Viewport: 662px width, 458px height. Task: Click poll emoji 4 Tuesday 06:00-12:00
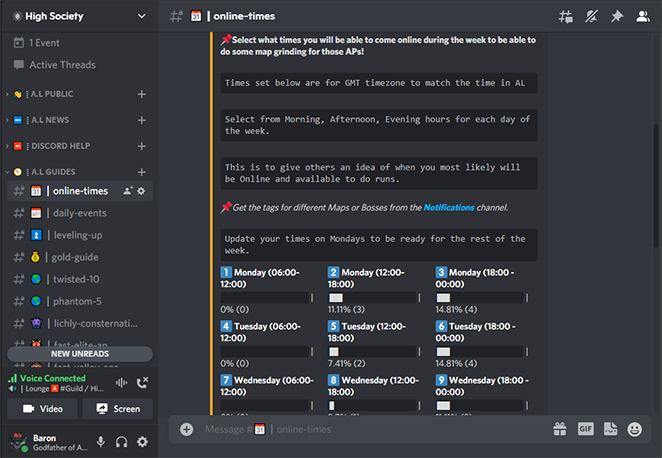coord(226,326)
